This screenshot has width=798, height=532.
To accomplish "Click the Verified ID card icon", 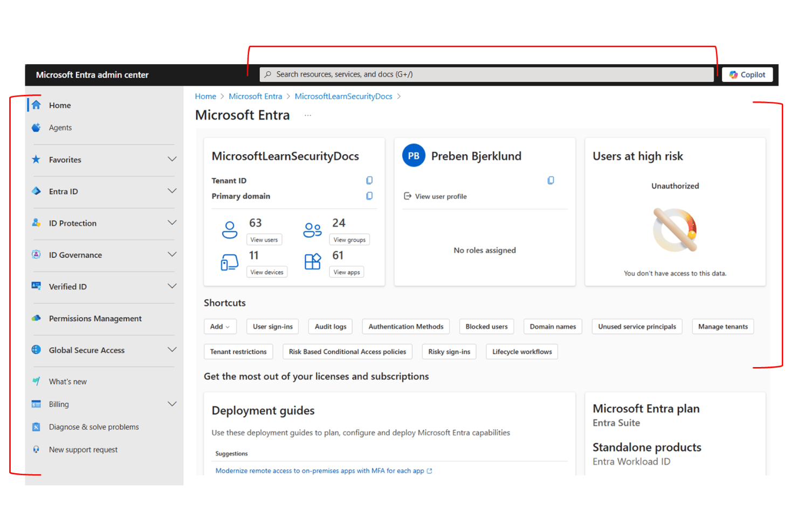I will tap(36, 286).
